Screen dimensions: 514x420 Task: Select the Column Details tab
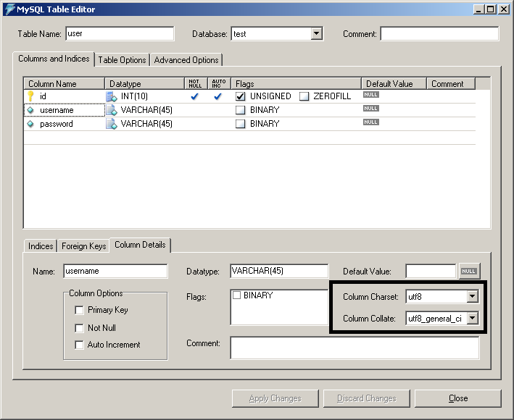tap(140, 245)
